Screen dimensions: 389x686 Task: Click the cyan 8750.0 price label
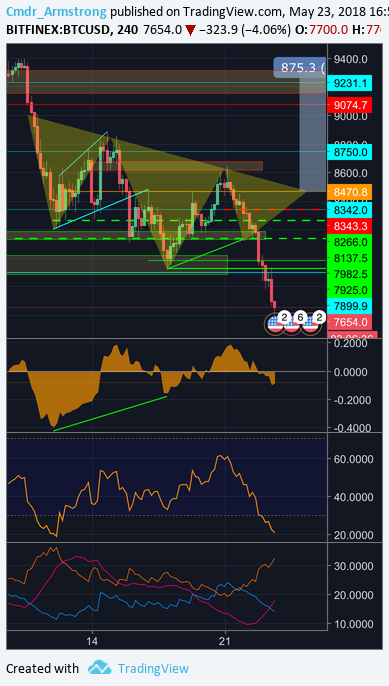point(350,152)
